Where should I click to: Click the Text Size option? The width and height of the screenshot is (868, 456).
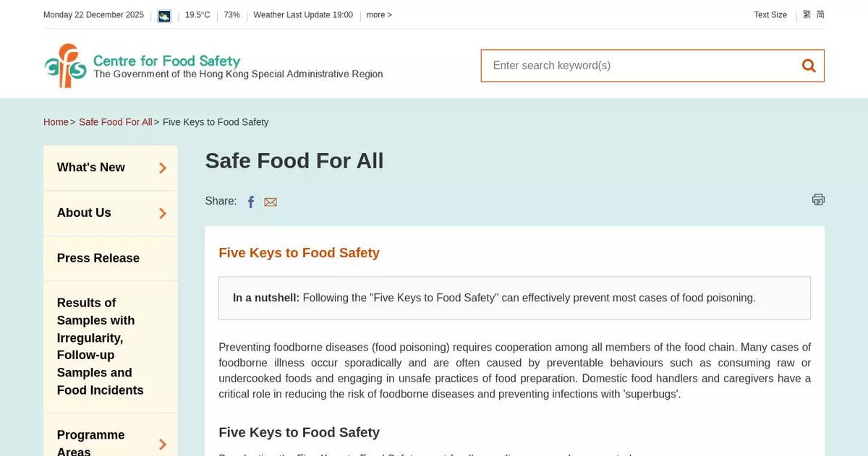click(x=770, y=15)
